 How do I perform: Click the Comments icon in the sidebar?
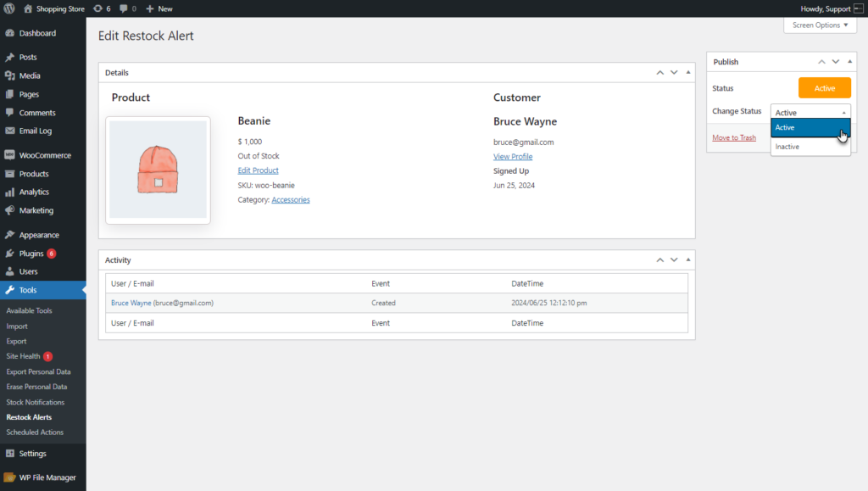coord(10,113)
